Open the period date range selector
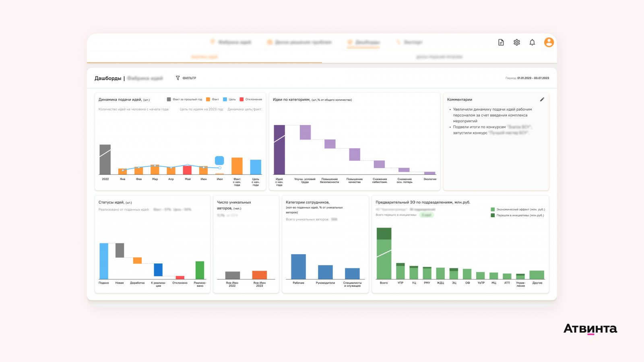Image resolution: width=644 pixels, height=362 pixels. click(x=527, y=78)
